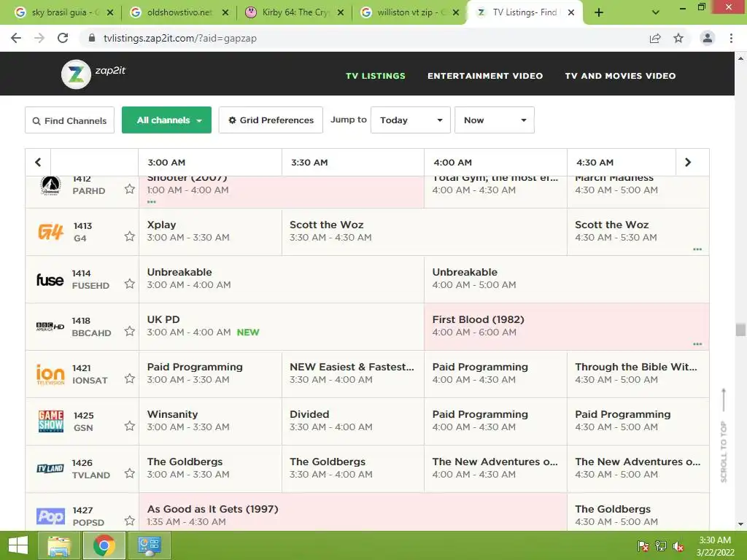Switch to the williston vt zip tab
747x560 pixels.
(409, 12)
